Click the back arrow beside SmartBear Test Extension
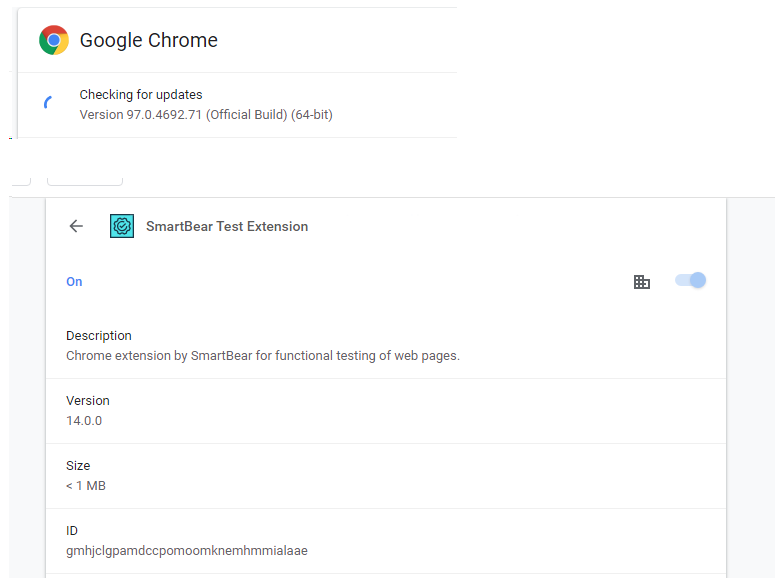This screenshot has width=775, height=578. point(76,226)
